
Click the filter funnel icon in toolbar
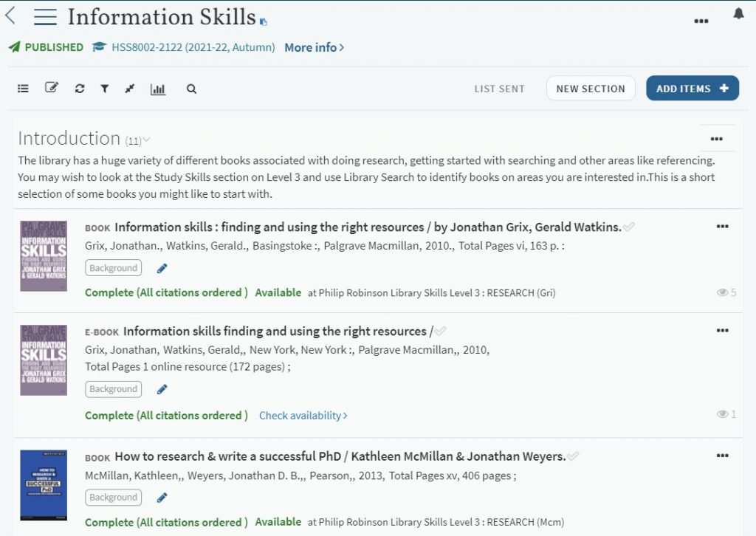(x=105, y=89)
